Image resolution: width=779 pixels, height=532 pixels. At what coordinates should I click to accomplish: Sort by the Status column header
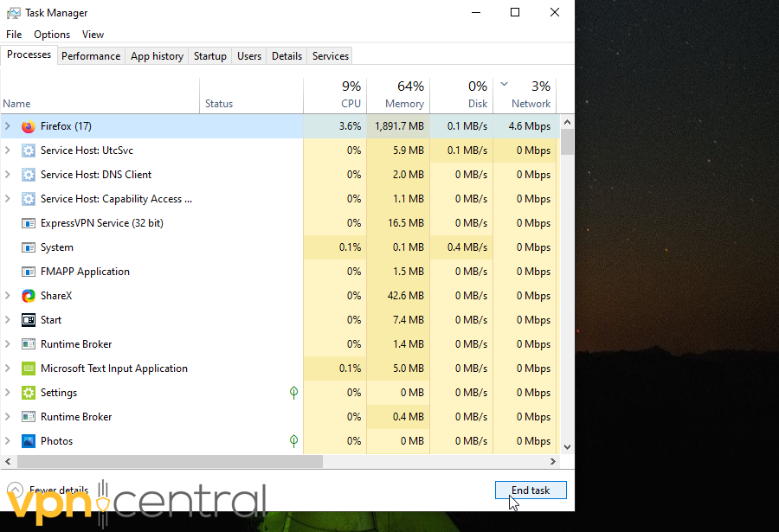click(251, 96)
